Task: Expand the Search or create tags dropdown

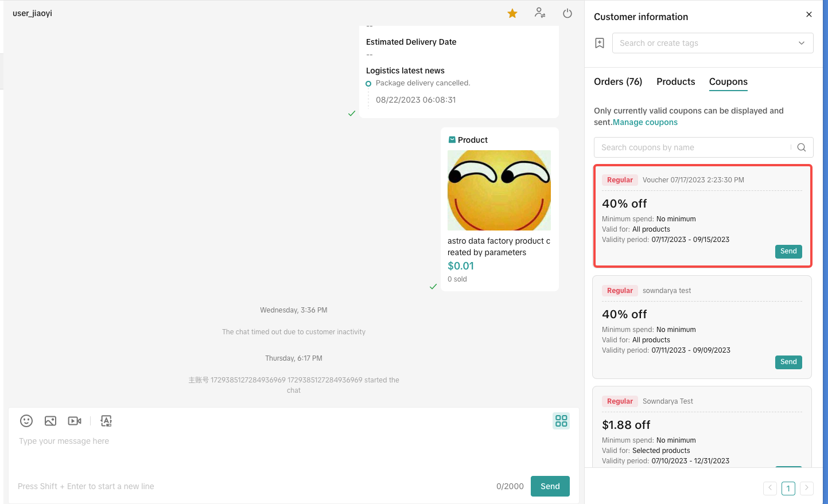Action: [802, 43]
